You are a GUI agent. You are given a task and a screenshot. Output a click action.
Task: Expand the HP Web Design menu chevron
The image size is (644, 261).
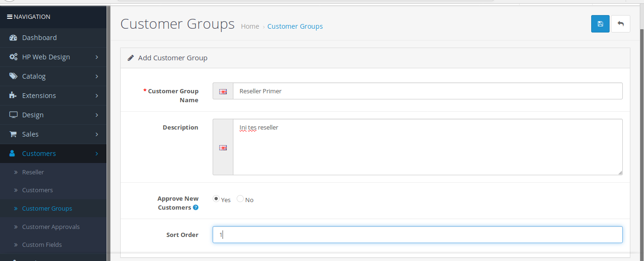(97, 57)
